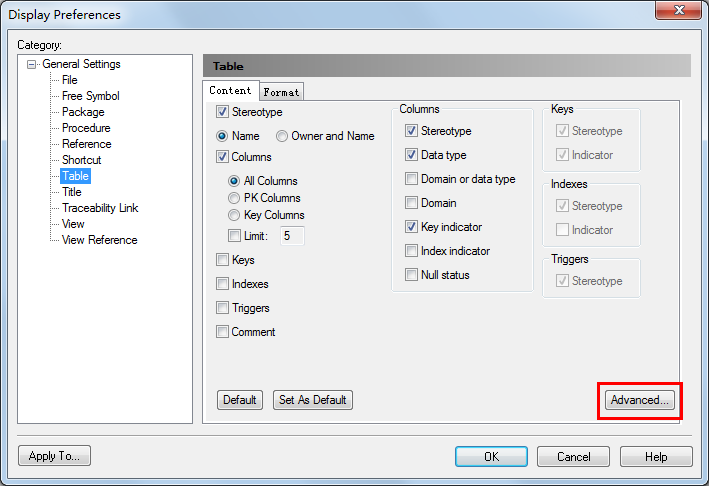This screenshot has height=486, width=709.
Task: Click the Limit value field
Action: coord(292,236)
